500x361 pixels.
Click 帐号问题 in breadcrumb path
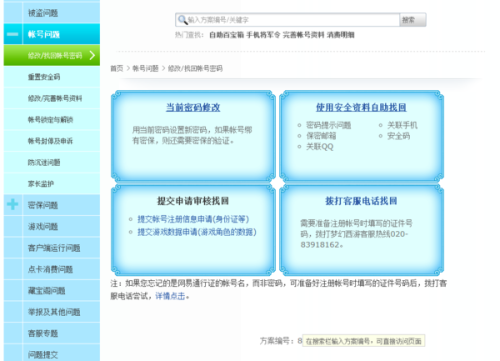pos(145,68)
